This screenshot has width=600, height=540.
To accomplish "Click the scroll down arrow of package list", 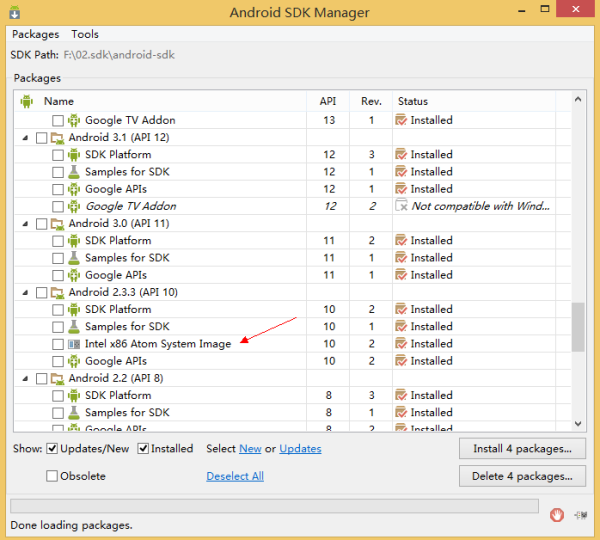I will (x=578, y=424).
